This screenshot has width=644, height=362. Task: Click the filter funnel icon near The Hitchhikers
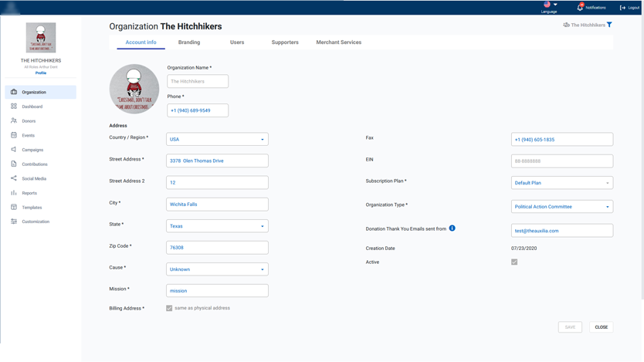[609, 25]
